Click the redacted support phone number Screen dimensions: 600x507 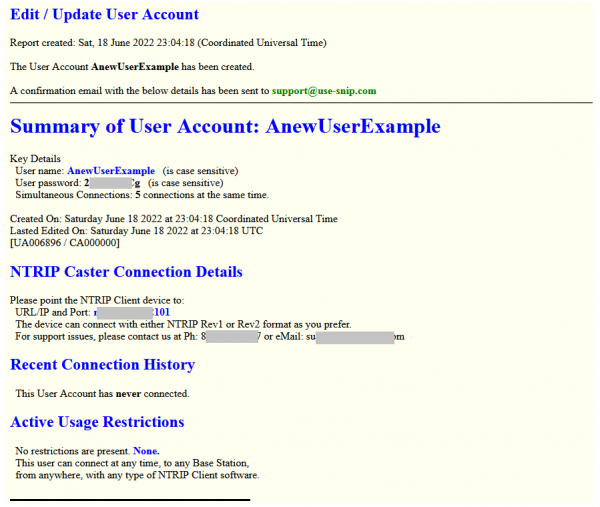point(230,337)
